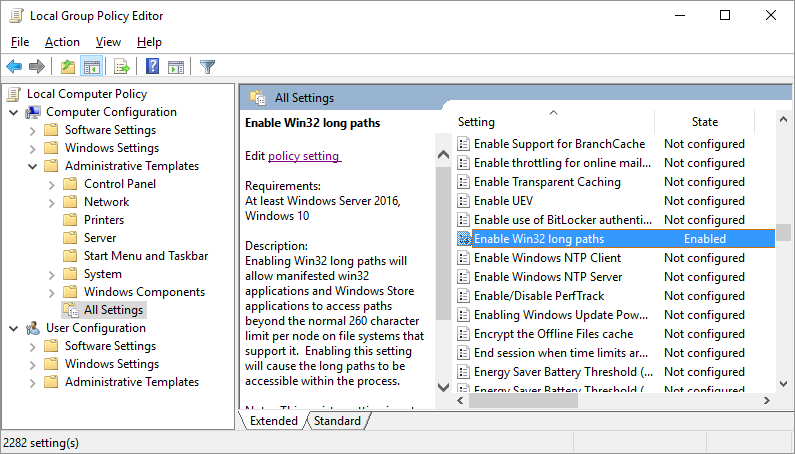This screenshot has width=795, height=454.
Task: Toggle the Show/Hide Console Tree icon
Action: (91, 67)
